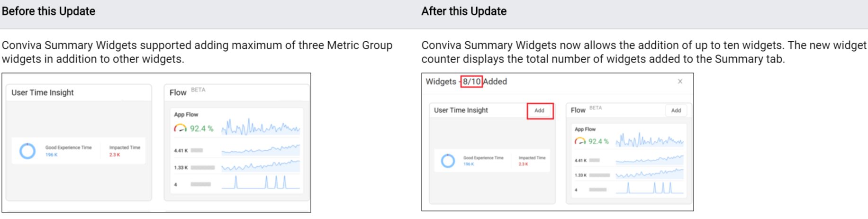Click the BETA label in the After screenshot
The width and height of the screenshot is (868, 219).
click(x=596, y=108)
